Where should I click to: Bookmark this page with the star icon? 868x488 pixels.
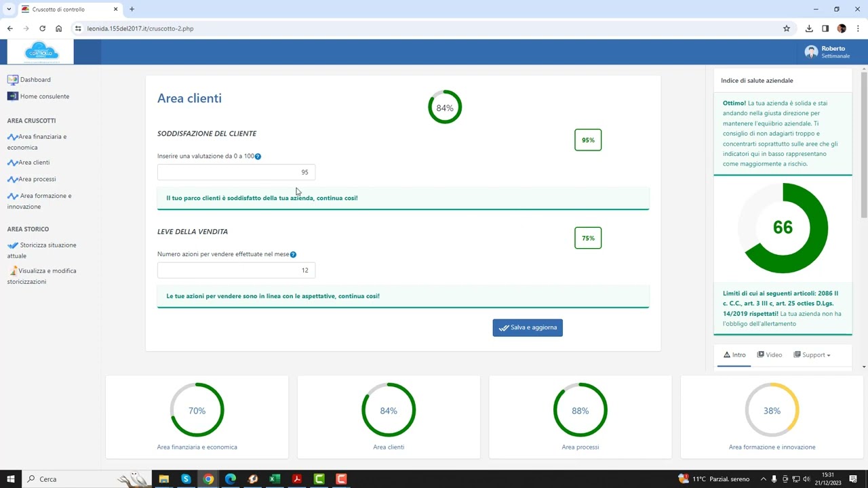[x=787, y=28]
